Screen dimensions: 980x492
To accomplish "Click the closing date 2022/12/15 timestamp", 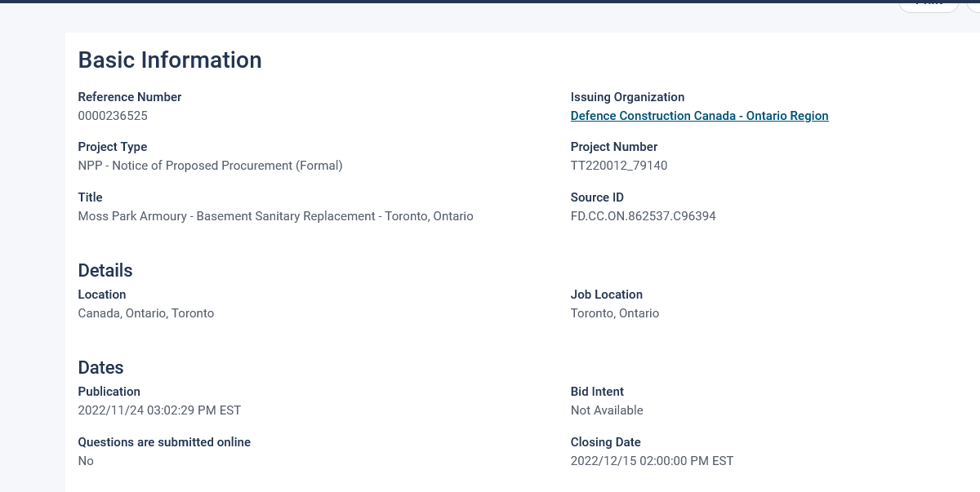I will click(652, 461).
